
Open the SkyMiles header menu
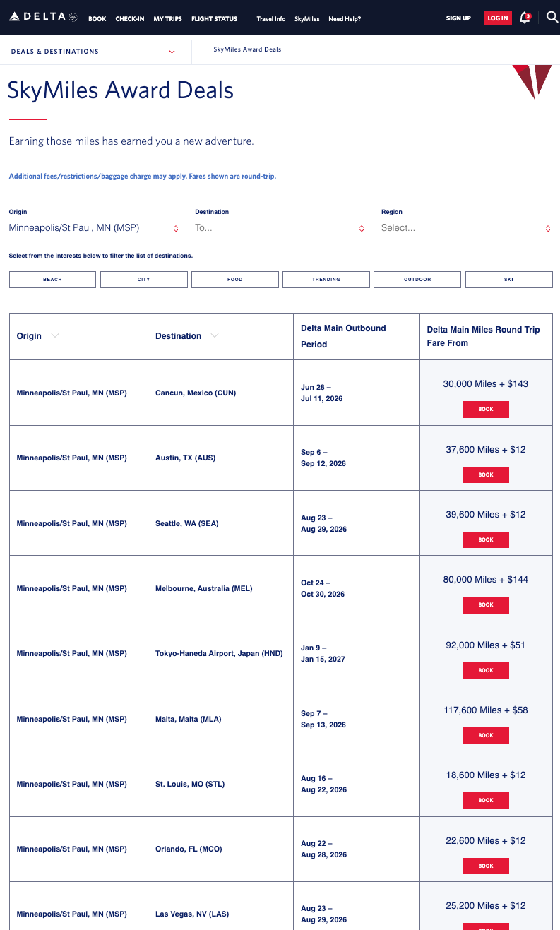[307, 18]
